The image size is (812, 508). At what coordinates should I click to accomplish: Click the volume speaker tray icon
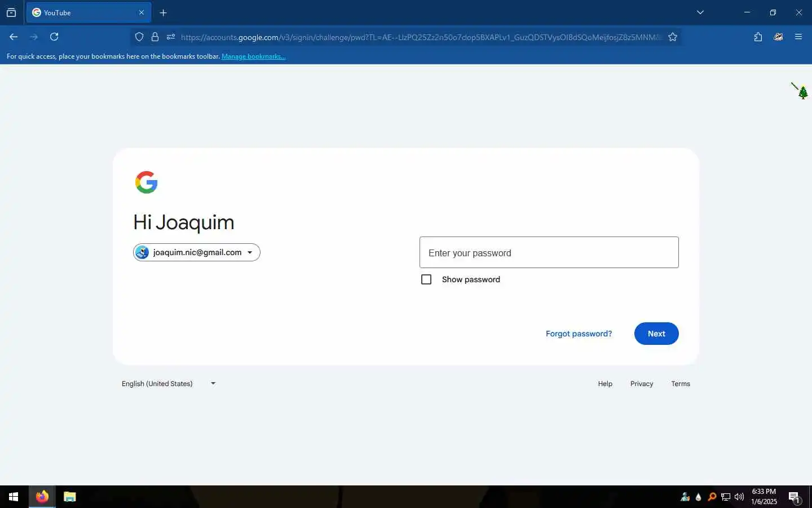pyautogui.click(x=739, y=497)
